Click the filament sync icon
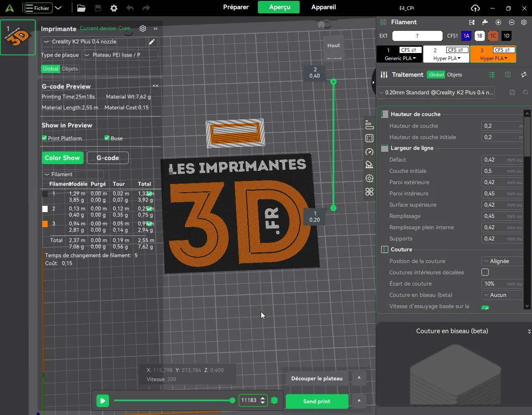This screenshot has height=415, width=532. coord(472,22)
